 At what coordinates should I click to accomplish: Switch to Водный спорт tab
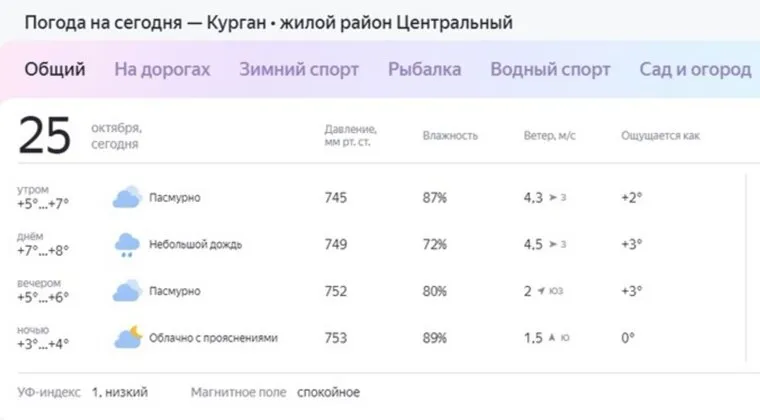(x=550, y=69)
